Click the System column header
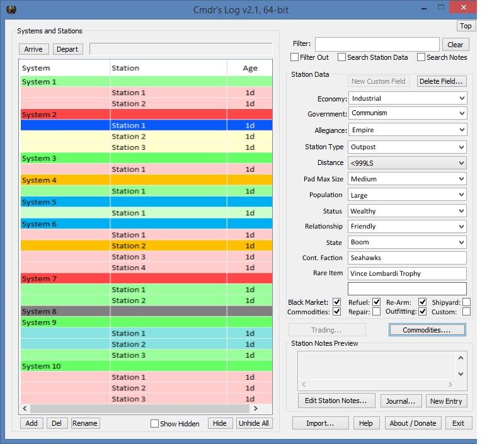 point(66,68)
